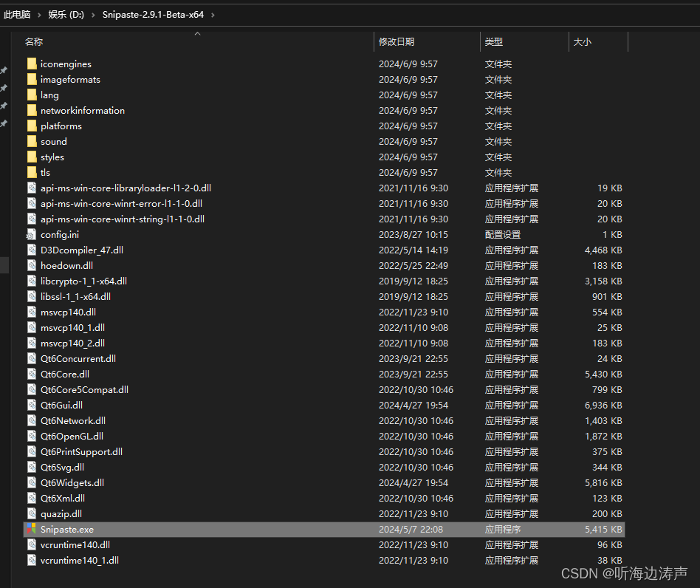This screenshot has width=700, height=588.
Task: Click the vcruntime140_1.dll file icon
Action: click(x=32, y=561)
